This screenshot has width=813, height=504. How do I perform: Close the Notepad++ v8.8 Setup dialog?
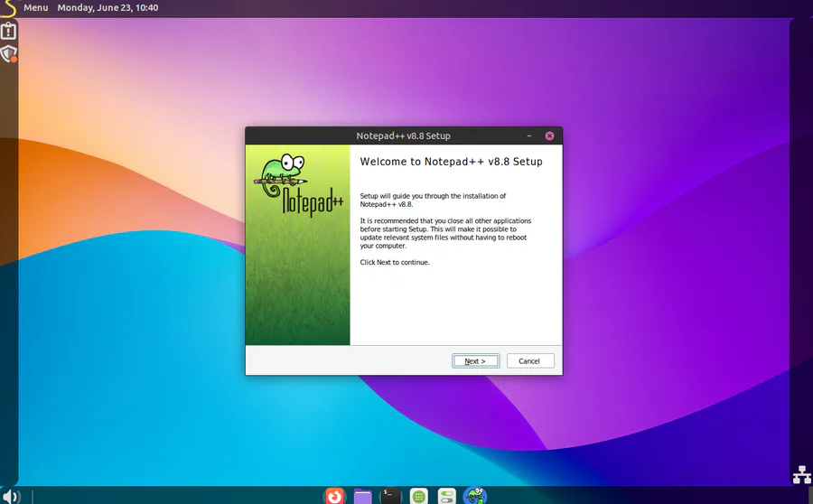click(549, 135)
